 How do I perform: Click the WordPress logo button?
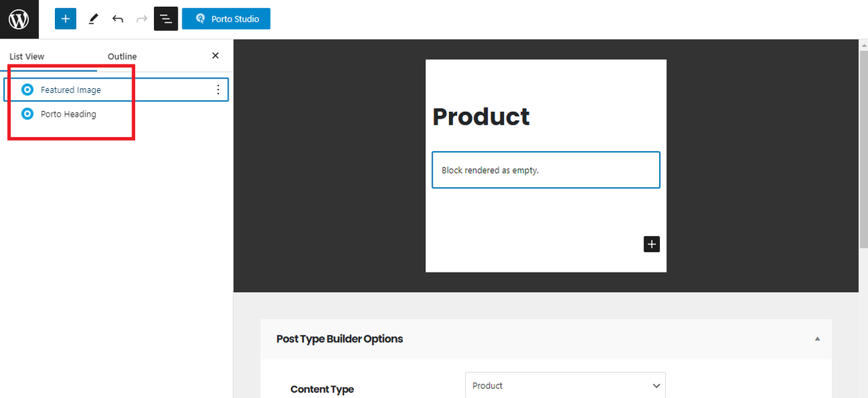tap(19, 19)
